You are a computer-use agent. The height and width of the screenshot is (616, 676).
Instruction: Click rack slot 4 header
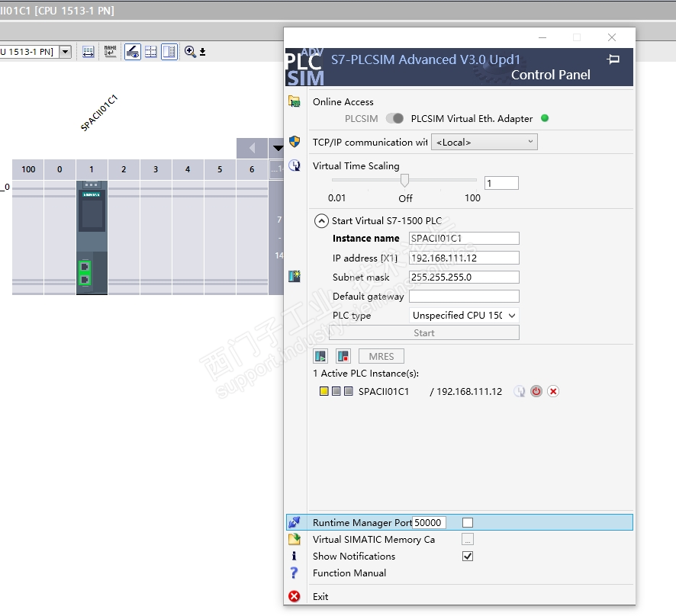(x=188, y=169)
